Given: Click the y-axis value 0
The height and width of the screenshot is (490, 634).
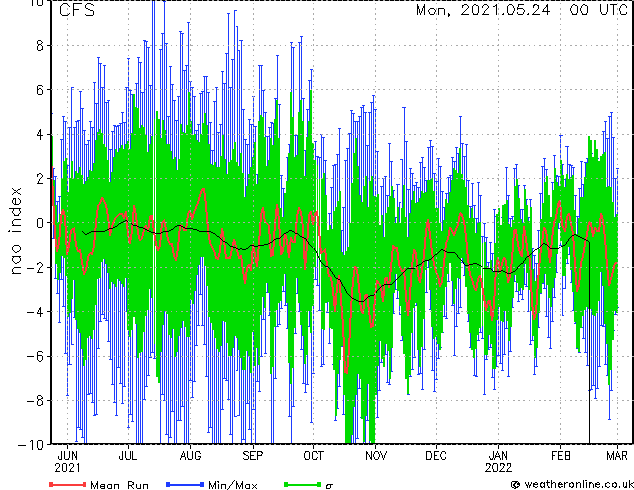Looking at the screenshot, I should 40,223.
